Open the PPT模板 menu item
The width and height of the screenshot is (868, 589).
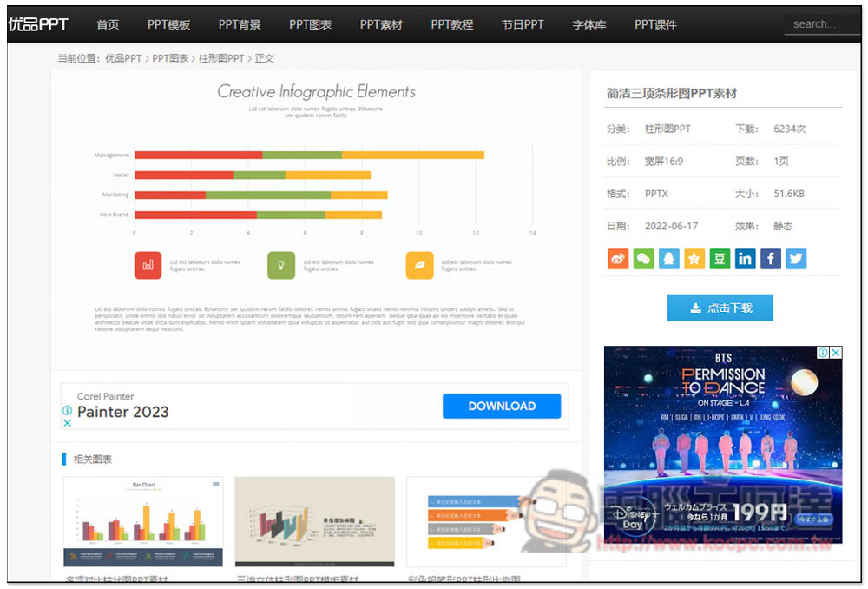point(169,24)
